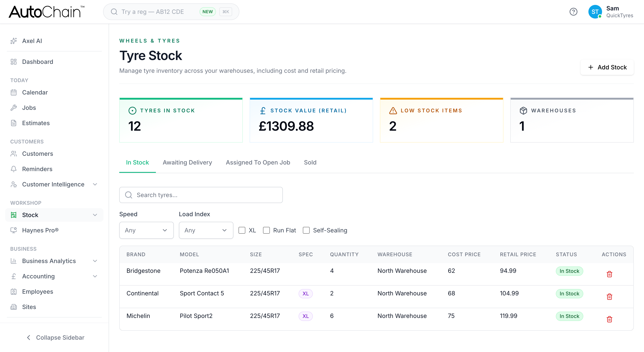
Task: Click the Warehouses box icon
Action: pos(523,111)
